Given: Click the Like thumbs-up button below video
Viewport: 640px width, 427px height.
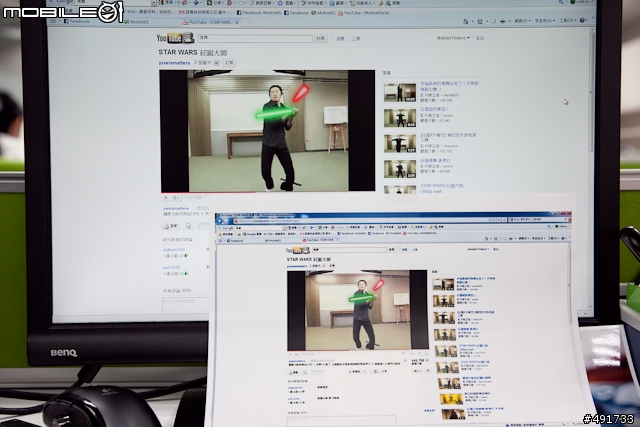Looking at the screenshot, I should (171, 226).
